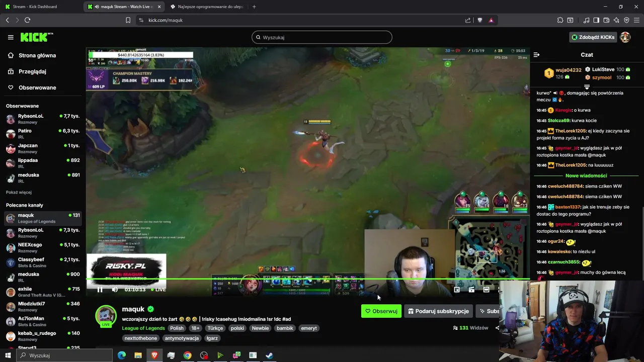Collapse the chat panel arrow icon
The height and width of the screenshot is (362, 644).
pos(536,55)
